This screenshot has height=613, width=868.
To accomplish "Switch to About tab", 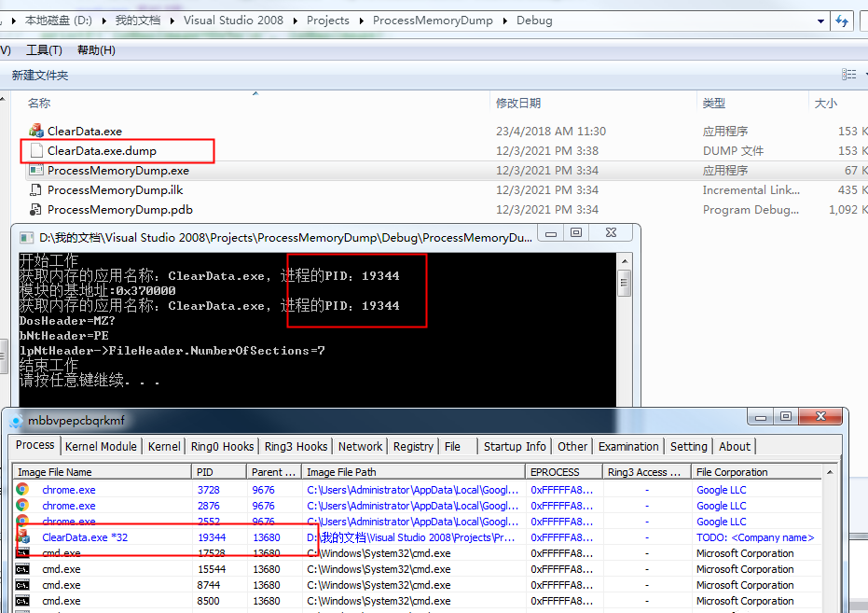I will (735, 446).
